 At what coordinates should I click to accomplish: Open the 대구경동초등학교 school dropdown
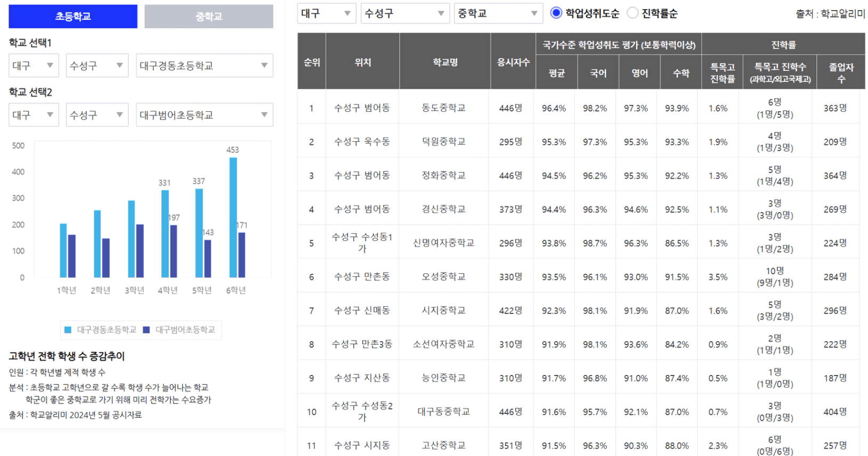205,66
